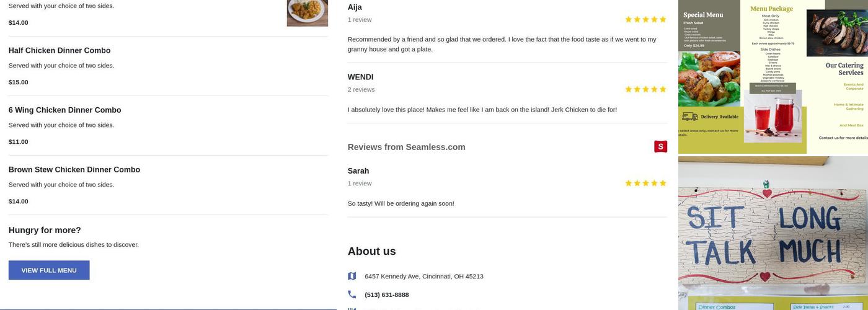Select Half Chicken Dinner Combo menu item

point(60,51)
